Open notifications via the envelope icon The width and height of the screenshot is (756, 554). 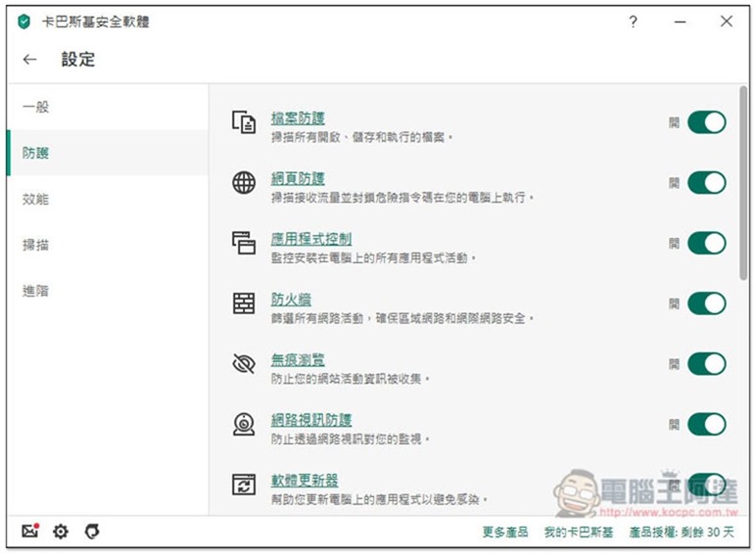(x=30, y=531)
